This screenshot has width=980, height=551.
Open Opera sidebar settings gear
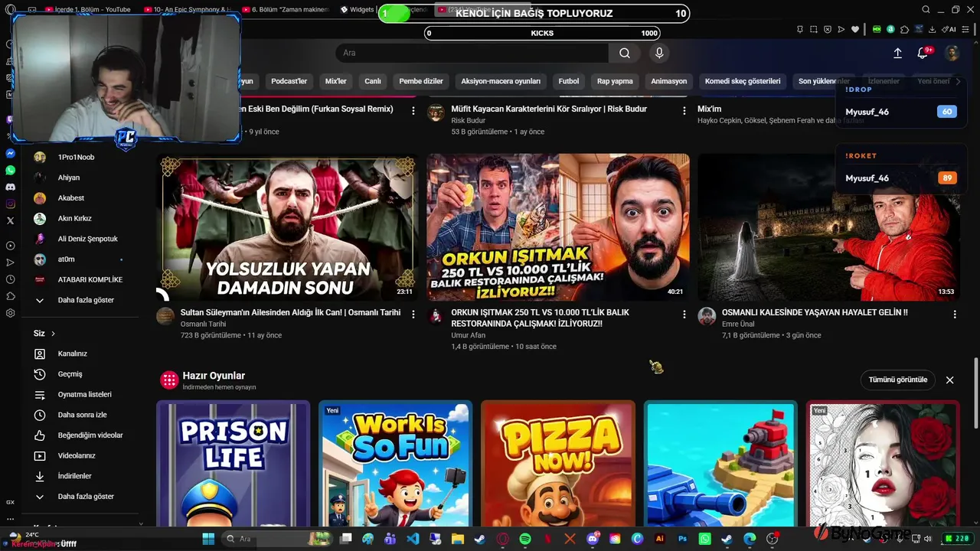10,313
